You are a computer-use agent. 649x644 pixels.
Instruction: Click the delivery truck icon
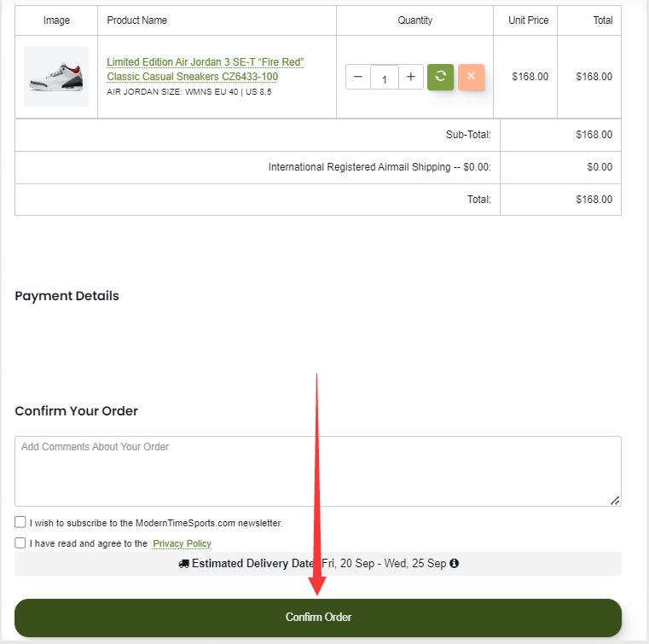[183, 564]
